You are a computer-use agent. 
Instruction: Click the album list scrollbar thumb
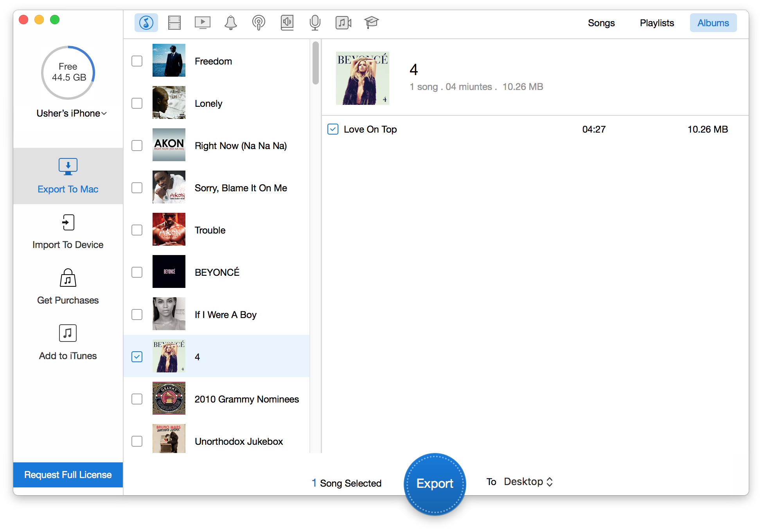pyautogui.click(x=315, y=63)
